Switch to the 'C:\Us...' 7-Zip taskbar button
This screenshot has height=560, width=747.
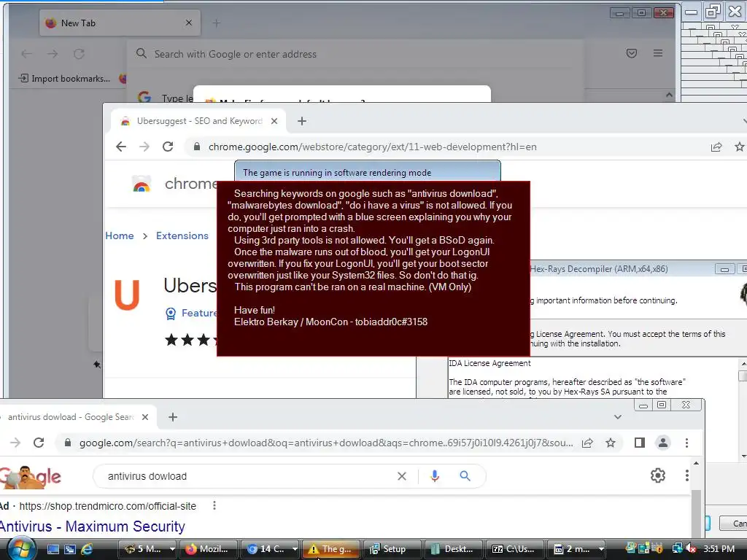click(x=515, y=549)
